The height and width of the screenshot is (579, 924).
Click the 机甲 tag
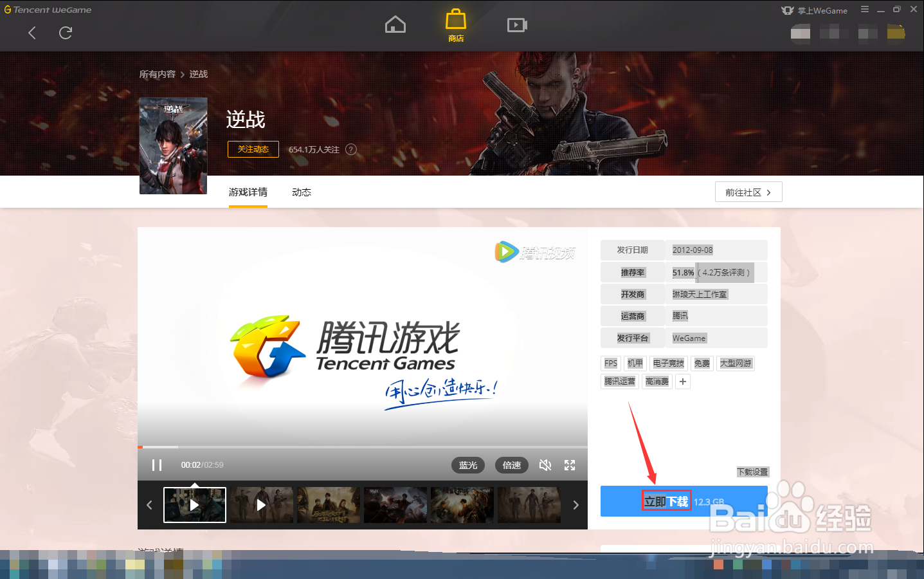635,363
